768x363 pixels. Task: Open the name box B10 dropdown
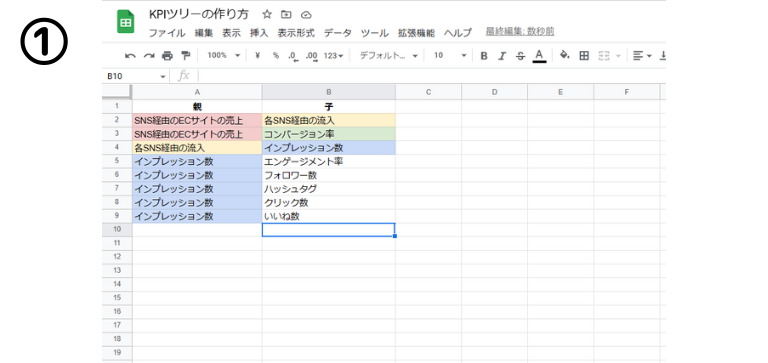163,77
